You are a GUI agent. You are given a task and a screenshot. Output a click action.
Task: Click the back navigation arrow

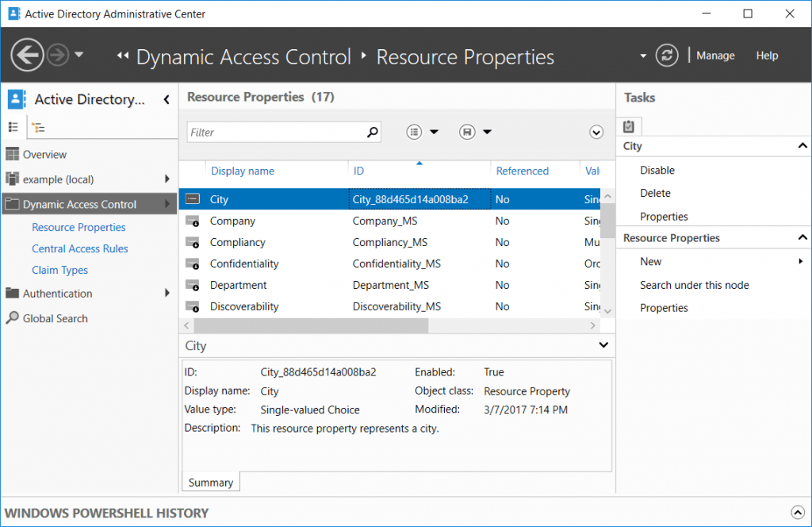click(26, 55)
